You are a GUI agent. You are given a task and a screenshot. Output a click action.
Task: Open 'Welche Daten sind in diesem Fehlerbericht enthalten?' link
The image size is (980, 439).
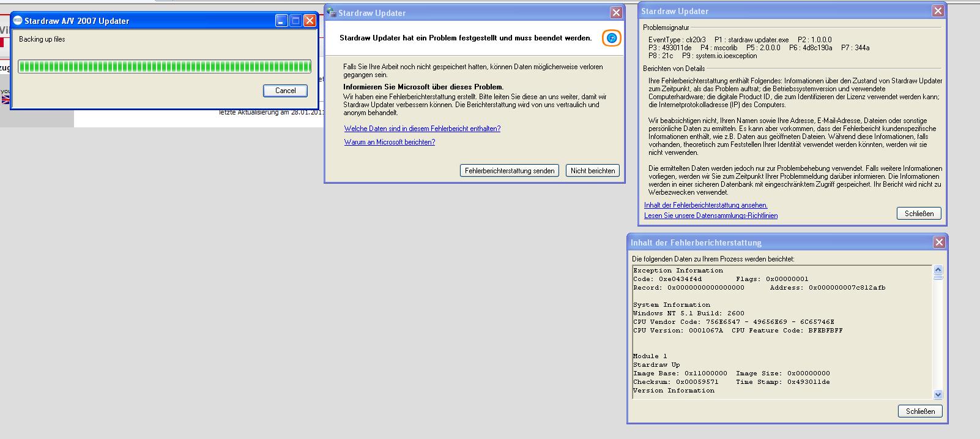tap(422, 129)
